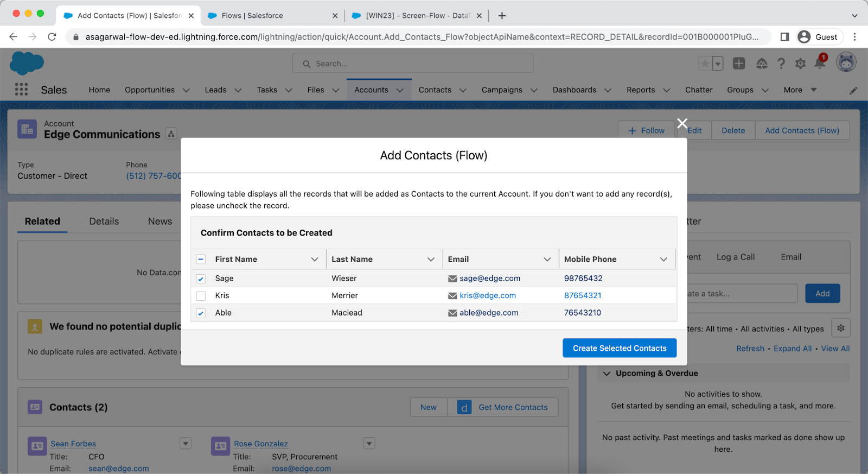Toggle the select-all checkbox in table header
The height and width of the screenshot is (474, 868).
pyautogui.click(x=201, y=259)
